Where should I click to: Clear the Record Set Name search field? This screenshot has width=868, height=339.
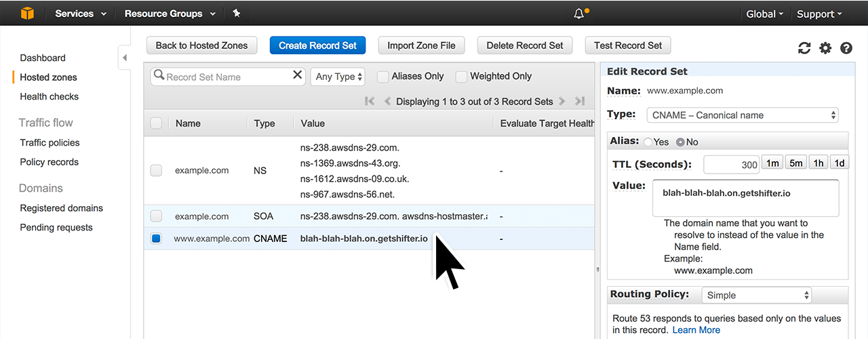point(297,75)
